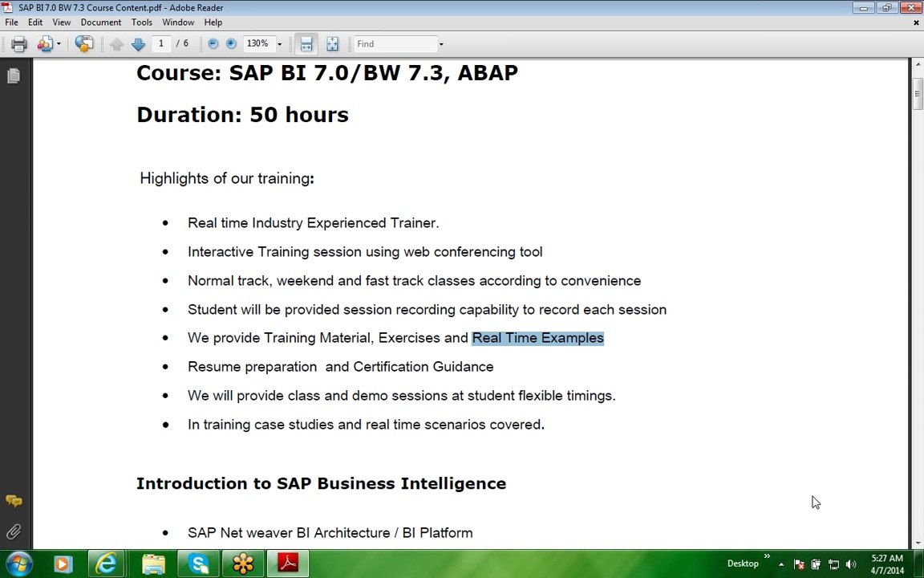Click 'In training case studies' bullet line

pyautogui.click(x=366, y=425)
